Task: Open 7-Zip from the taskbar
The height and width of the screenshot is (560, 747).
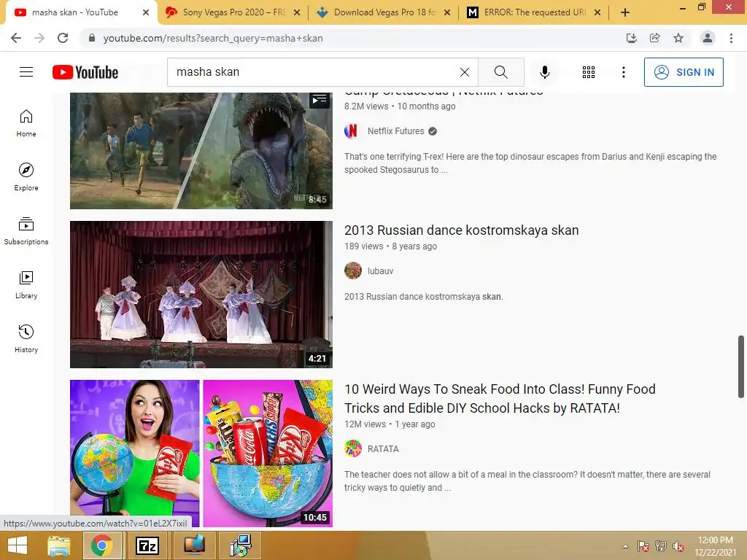Action: coord(147,545)
